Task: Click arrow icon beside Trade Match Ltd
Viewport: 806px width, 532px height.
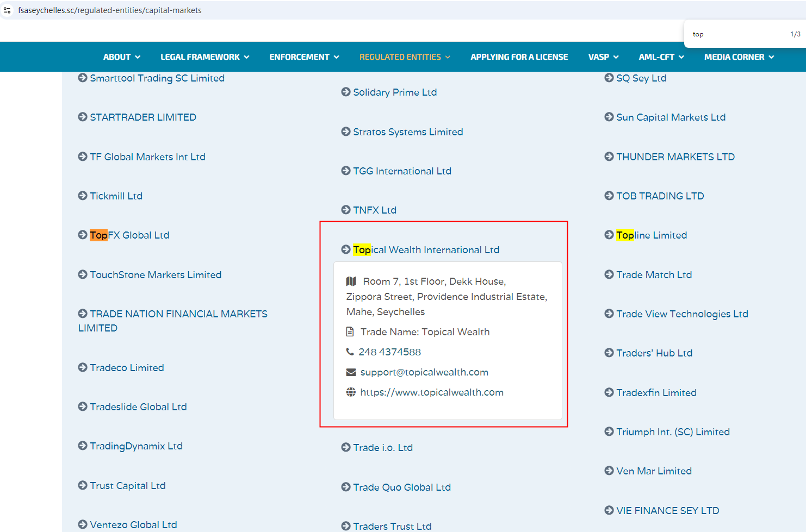Action: click(609, 274)
